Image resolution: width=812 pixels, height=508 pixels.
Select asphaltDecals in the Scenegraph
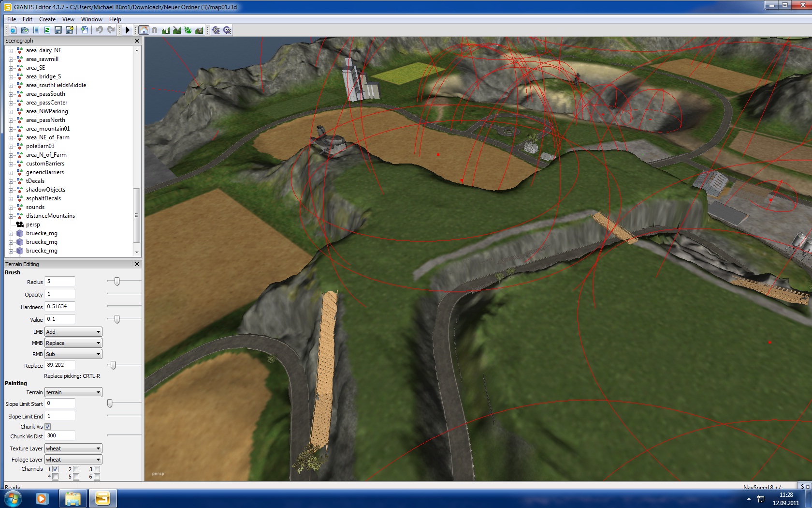coord(43,198)
